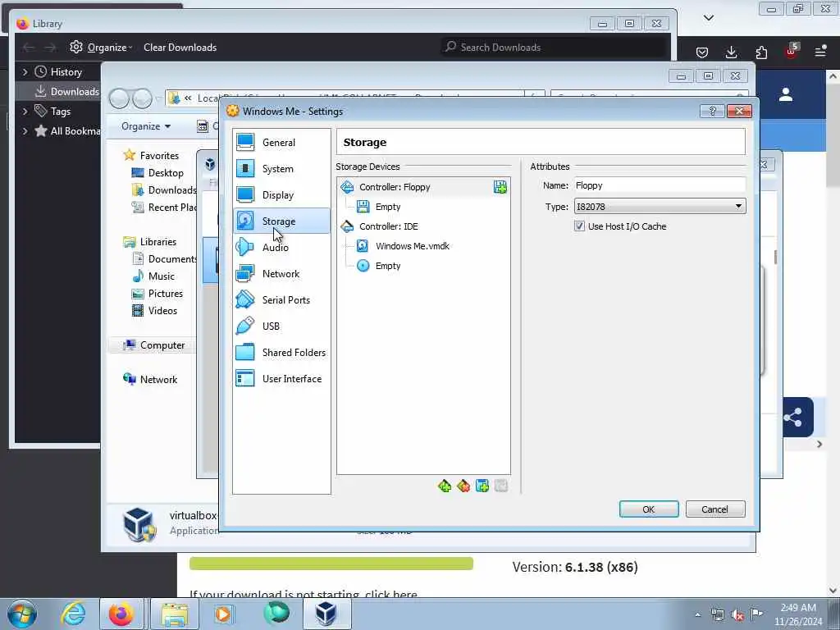Viewport: 840px width, 630px height.
Task: Click the Firefox Pocket save icon
Action: tap(702, 52)
